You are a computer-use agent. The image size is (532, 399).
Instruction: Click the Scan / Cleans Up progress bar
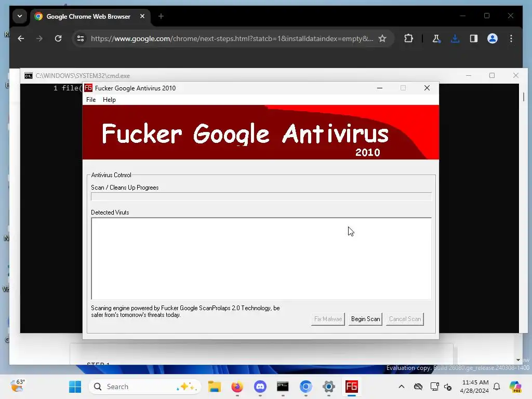click(261, 196)
